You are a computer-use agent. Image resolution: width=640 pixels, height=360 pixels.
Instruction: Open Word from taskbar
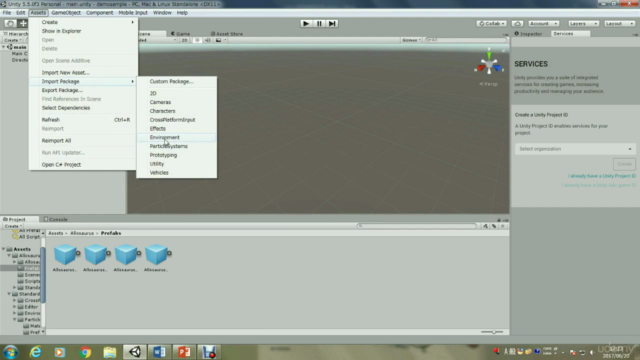(x=159, y=352)
